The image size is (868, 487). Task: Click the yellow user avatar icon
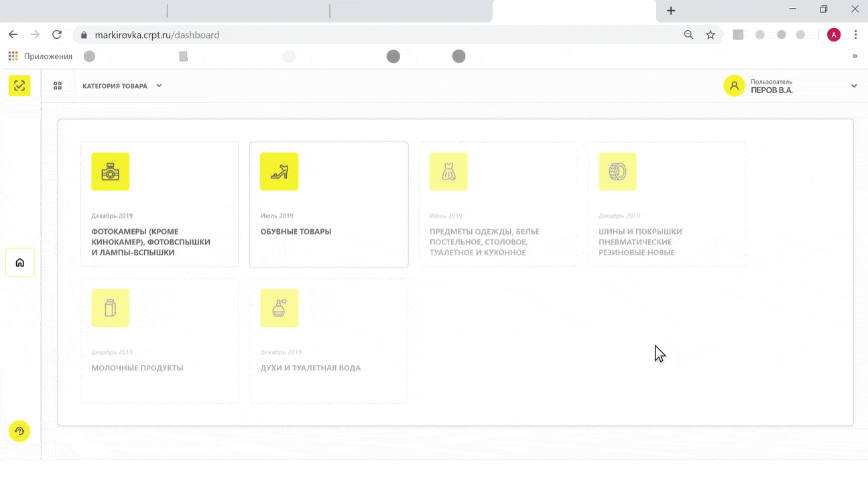pos(734,86)
